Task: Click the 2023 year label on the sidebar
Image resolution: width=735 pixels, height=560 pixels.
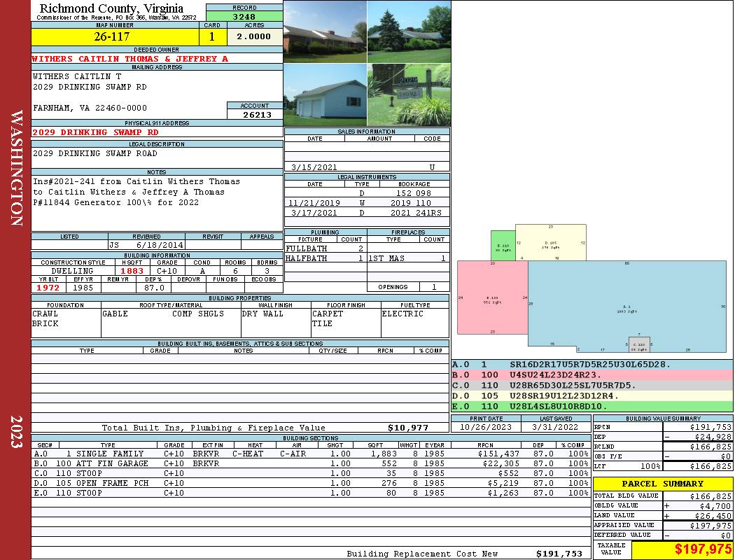Action: point(16,432)
